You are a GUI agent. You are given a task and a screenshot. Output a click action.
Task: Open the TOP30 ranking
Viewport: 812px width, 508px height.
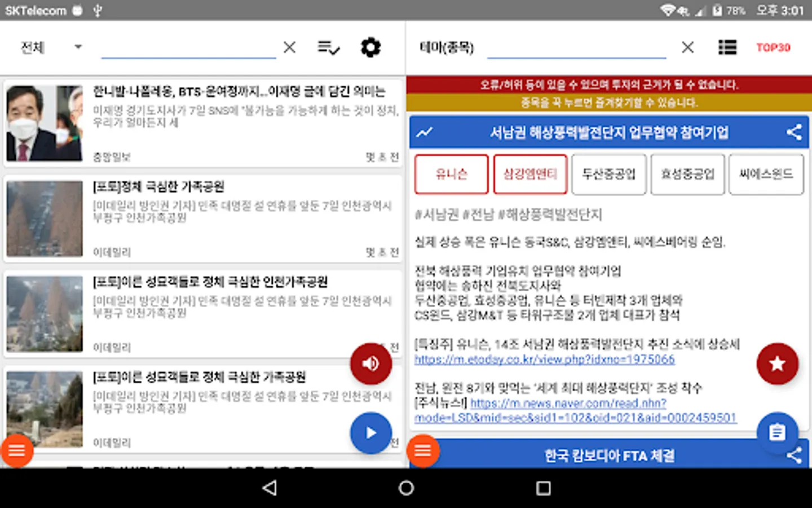point(773,47)
